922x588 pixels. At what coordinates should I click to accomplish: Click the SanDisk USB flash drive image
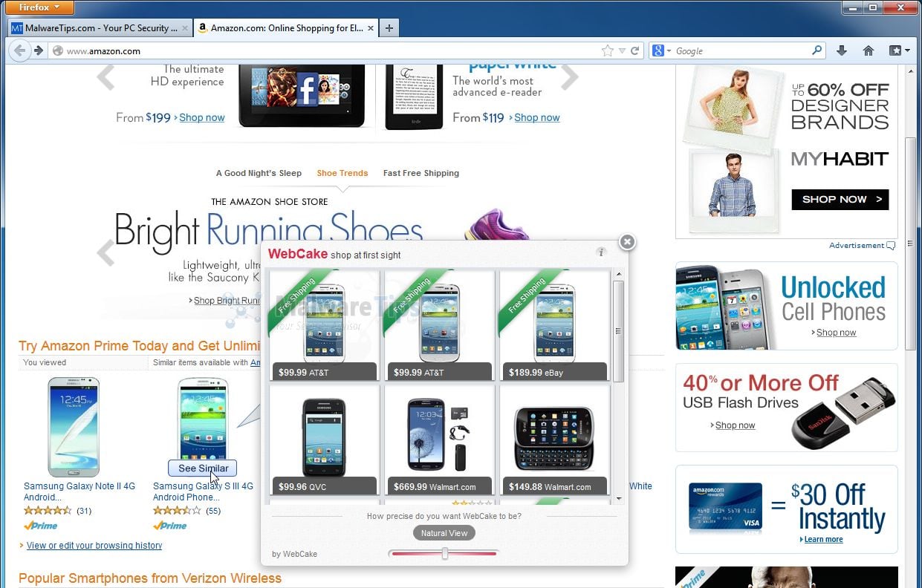(x=845, y=413)
